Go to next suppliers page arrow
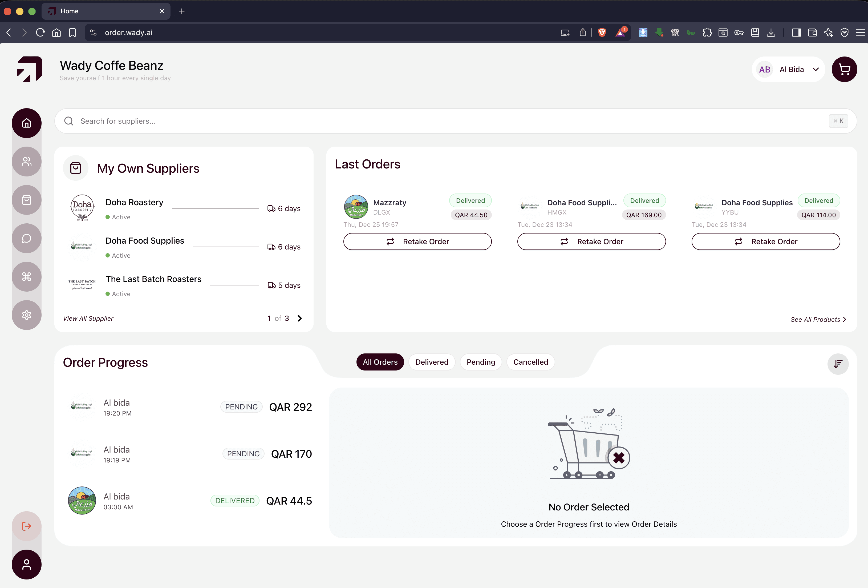The image size is (868, 588). [x=299, y=318]
